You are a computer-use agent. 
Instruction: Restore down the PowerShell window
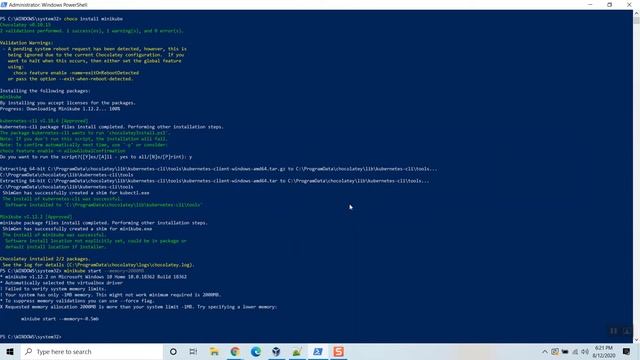click(x=610, y=5)
